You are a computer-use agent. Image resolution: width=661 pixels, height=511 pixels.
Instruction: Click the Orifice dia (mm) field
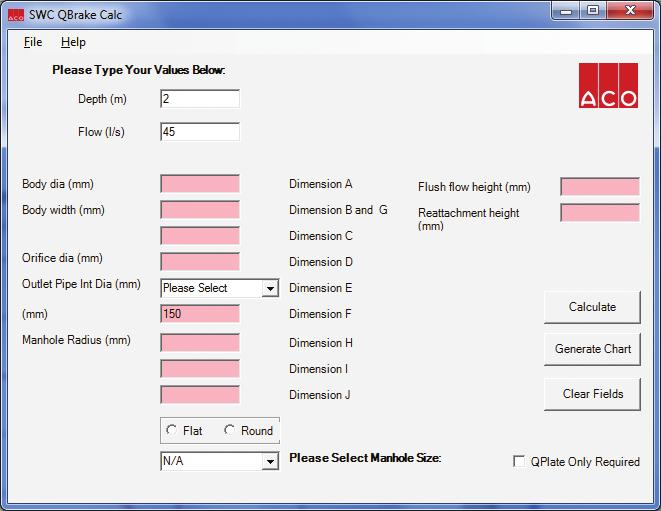click(200, 262)
